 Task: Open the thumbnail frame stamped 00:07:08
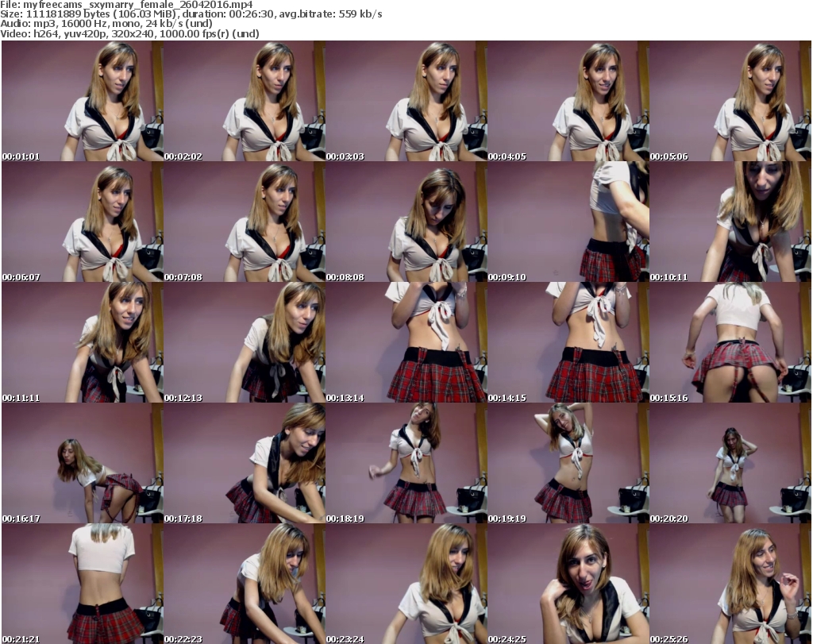point(245,222)
